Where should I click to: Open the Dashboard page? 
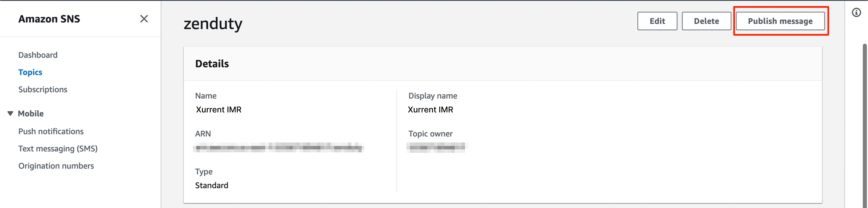38,55
